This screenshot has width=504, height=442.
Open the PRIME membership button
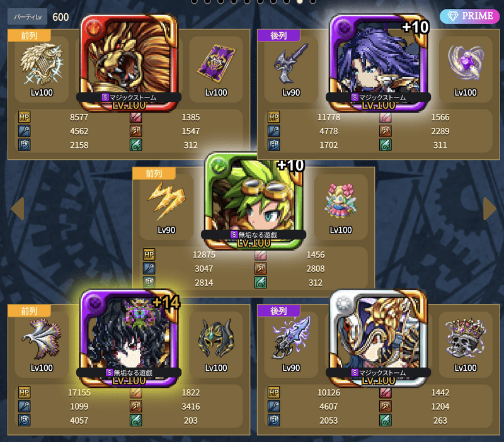(x=469, y=16)
